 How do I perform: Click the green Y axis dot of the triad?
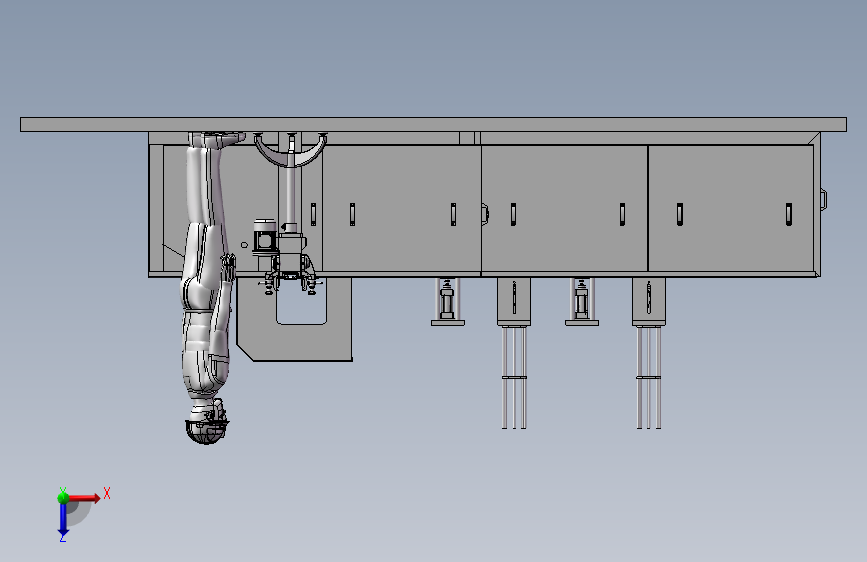[64, 497]
